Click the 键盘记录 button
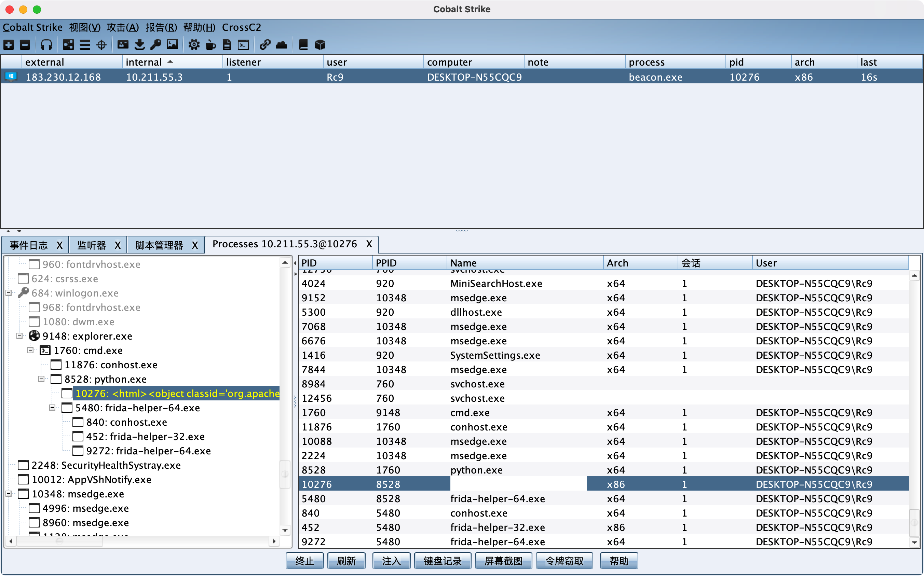924x576 pixels. point(443,560)
